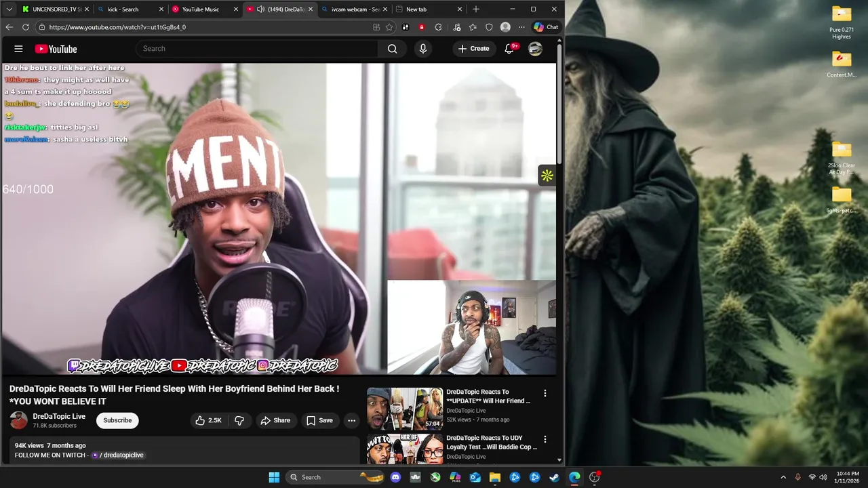Viewport: 868px width, 488px height.
Task: Open the UDY Loyalty Test video thumbnail
Action: click(405, 449)
